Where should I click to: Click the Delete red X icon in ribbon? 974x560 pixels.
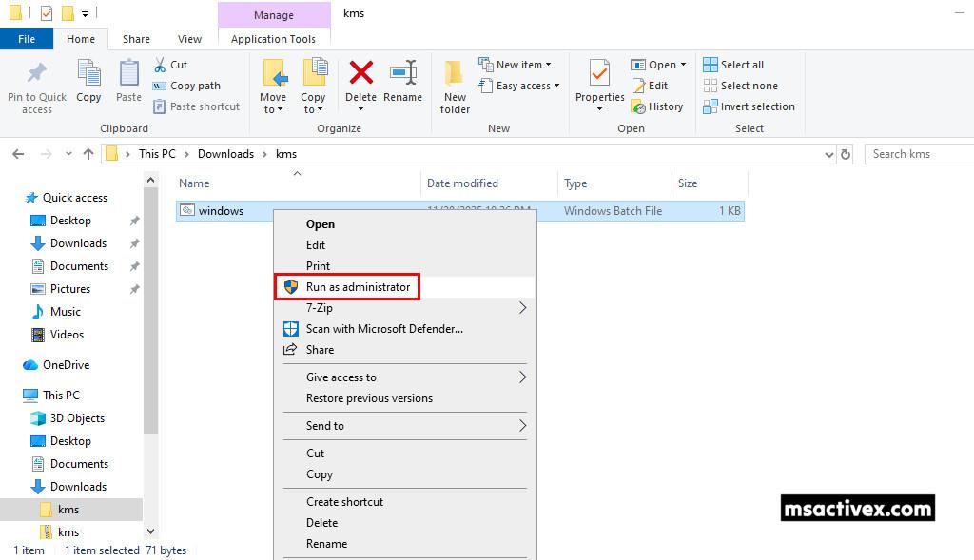360,75
